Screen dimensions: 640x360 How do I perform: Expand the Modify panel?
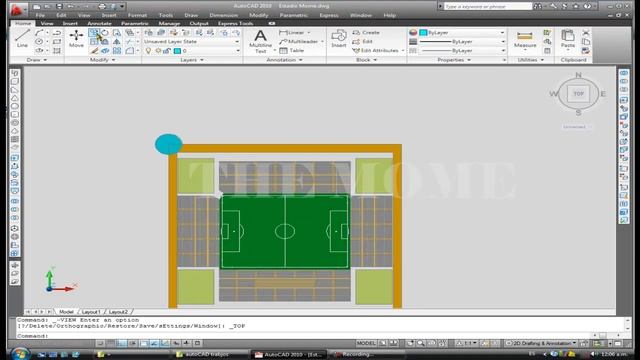[102, 60]
